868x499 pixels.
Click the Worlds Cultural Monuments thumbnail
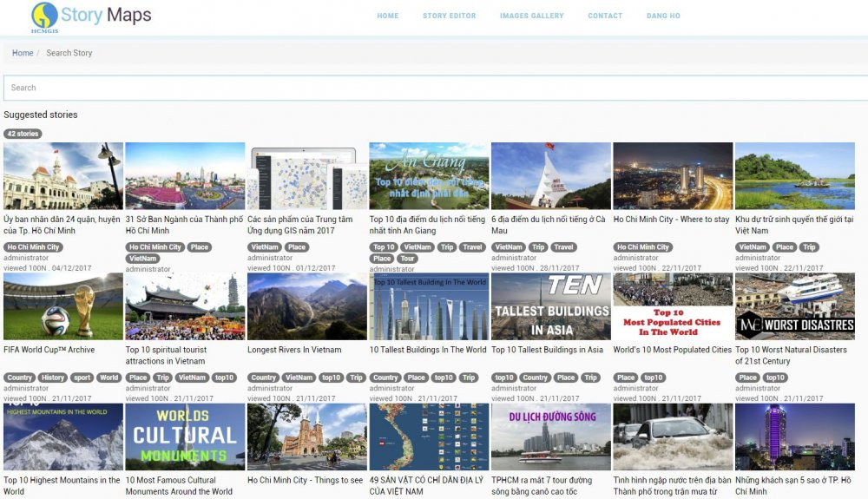185,437
